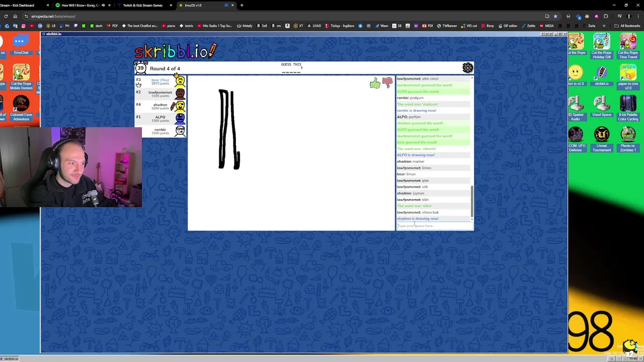Click the skribbl.io logo
The height and width of the screenshot is (362, 644).
pyautogui.click(x=176, y=51)
